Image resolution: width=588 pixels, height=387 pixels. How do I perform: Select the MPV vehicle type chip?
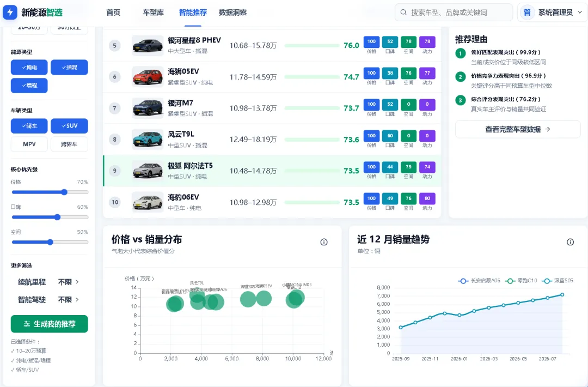[29, 144]
